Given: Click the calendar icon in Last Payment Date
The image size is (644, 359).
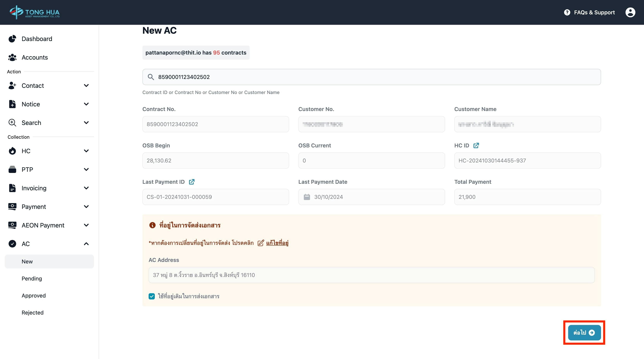Looking at the screenshot, I should coord(307,197).
